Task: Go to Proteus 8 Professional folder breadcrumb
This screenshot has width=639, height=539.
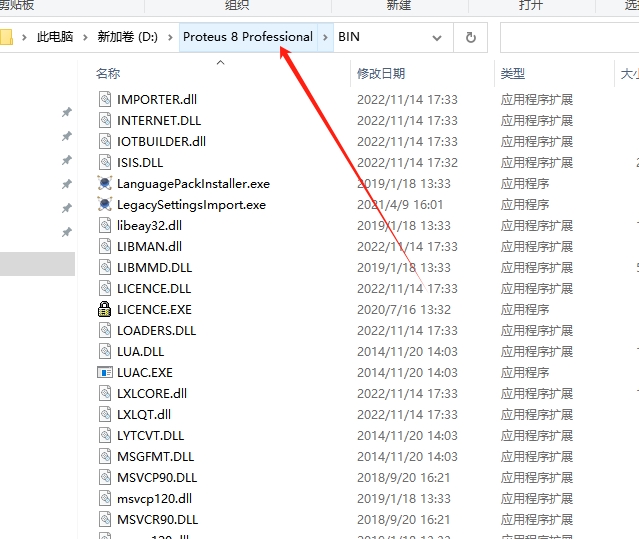Action: 248,37
